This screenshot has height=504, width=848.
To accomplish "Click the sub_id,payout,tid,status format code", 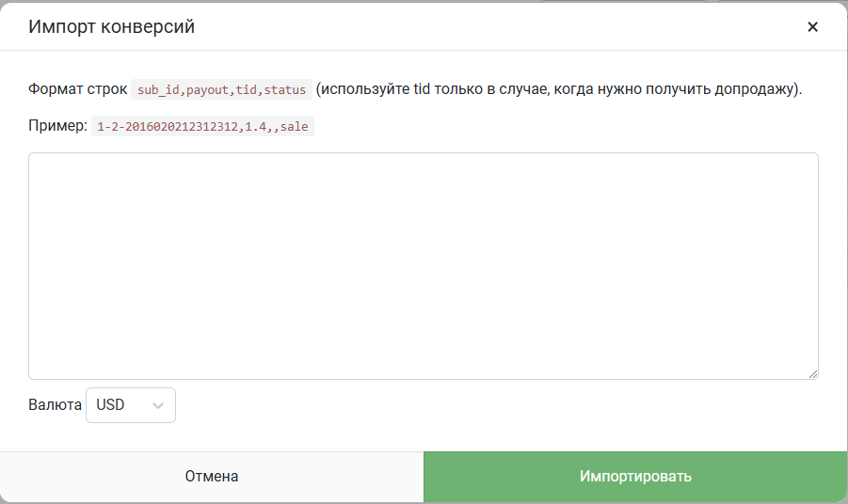I will 221,89.
